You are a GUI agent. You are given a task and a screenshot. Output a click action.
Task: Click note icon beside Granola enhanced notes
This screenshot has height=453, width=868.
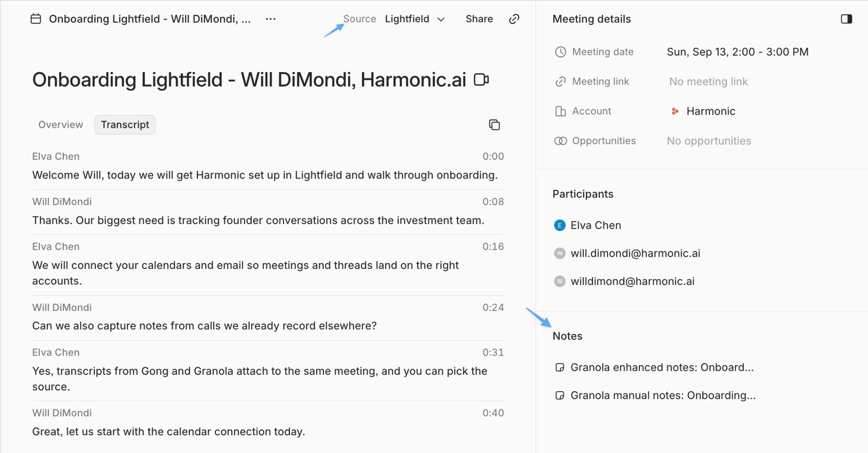pyautogui.click(x=560, y=367)
